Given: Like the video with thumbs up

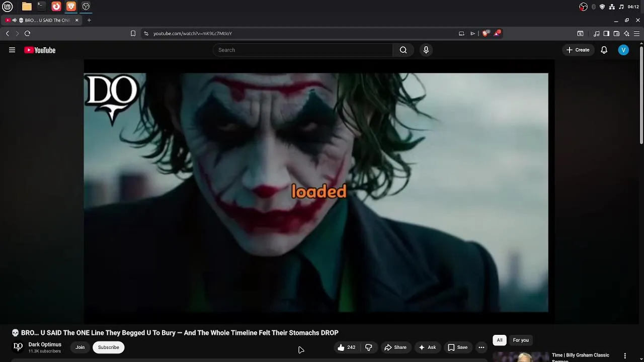Looking at the screenshot, I should [346, 347].
